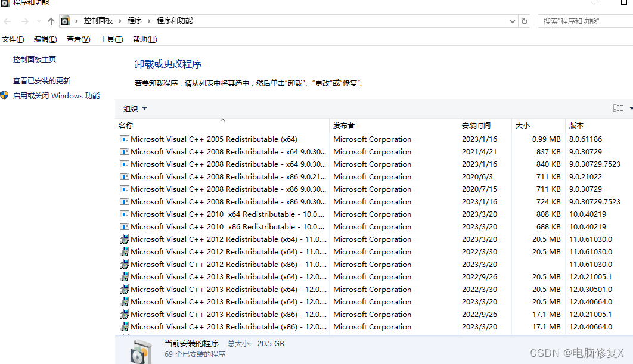Click 69 个已安装的程序 status text
The height and width of the screenshot is (364, 633).
195,354
